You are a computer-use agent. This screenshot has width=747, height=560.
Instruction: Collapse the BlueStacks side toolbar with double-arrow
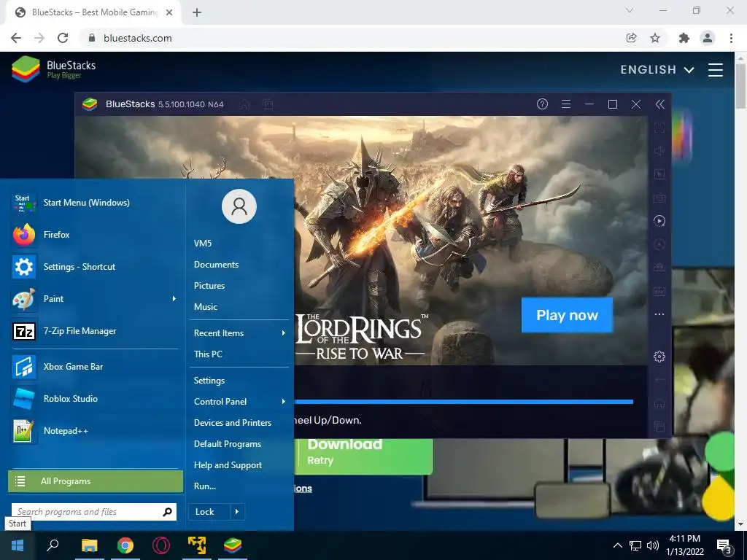click(x=659, y=104)
